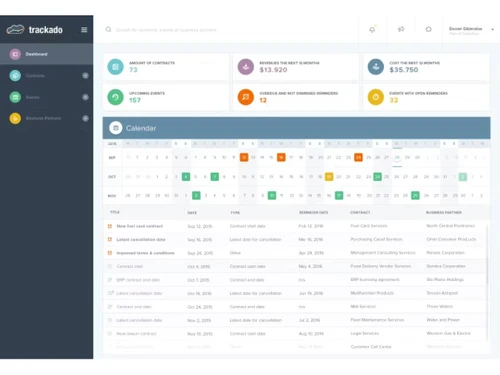The height and width of the screenshot is (375, 500).
Task: Toggle icon beside Oct 24 Contract end date
Action: (x=110, y=307)
